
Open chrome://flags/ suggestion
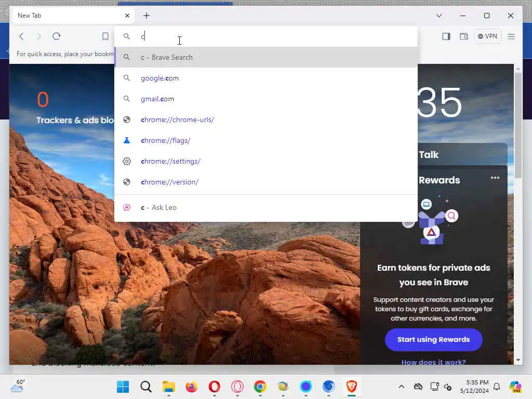point(266,140)
